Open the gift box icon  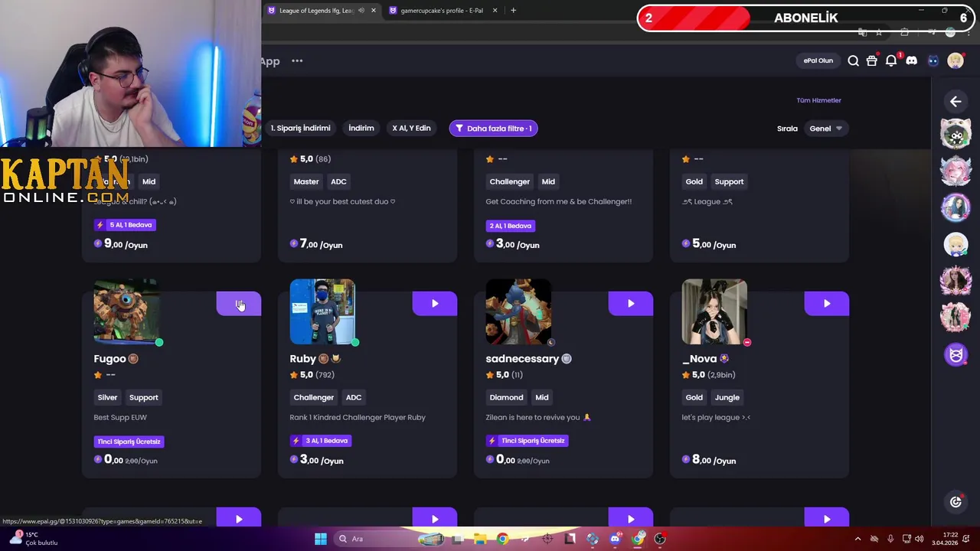click(x=871, y=60)
